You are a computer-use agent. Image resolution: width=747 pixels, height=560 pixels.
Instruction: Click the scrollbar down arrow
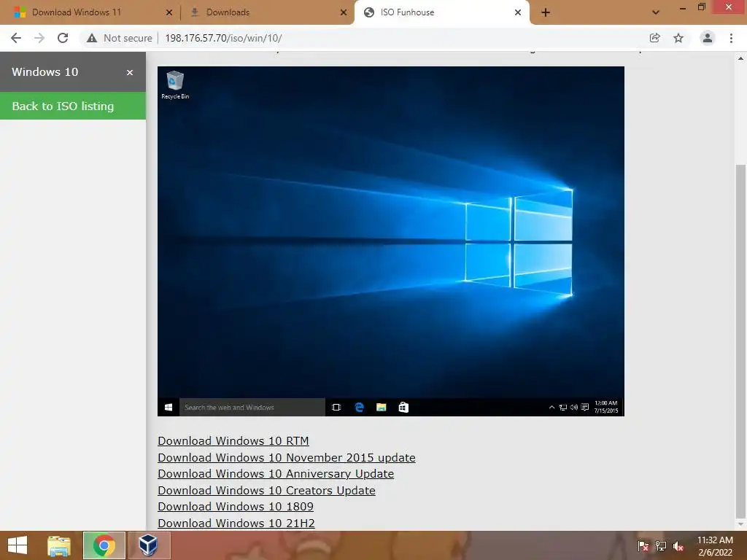click(x=740, y=524)
